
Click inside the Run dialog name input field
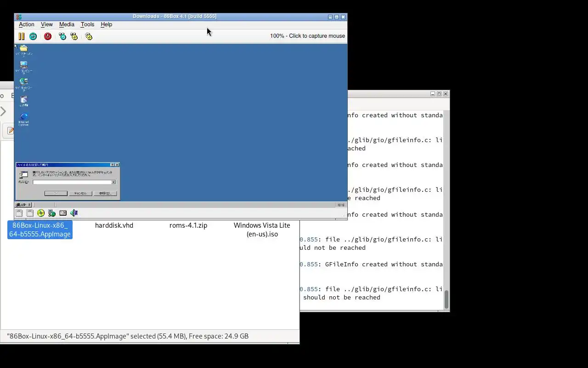click(x=72, y=182)
